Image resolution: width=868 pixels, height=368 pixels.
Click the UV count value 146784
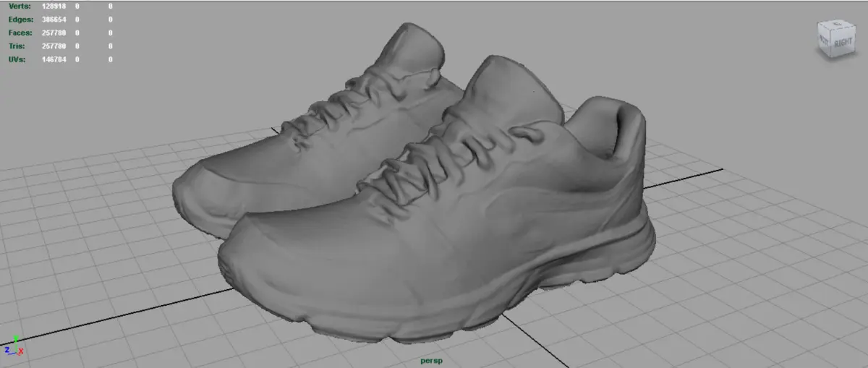[54, 59]
